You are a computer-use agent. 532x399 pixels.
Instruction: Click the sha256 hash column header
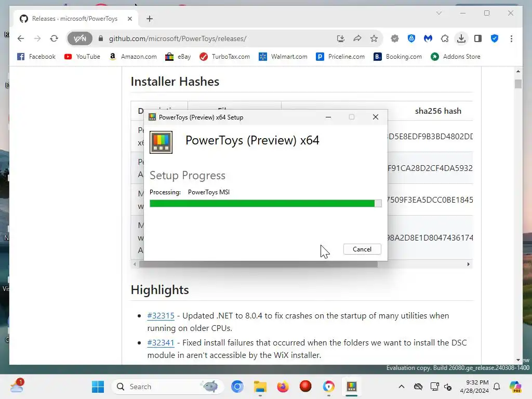pyautogui.click(x=438, y=111)
